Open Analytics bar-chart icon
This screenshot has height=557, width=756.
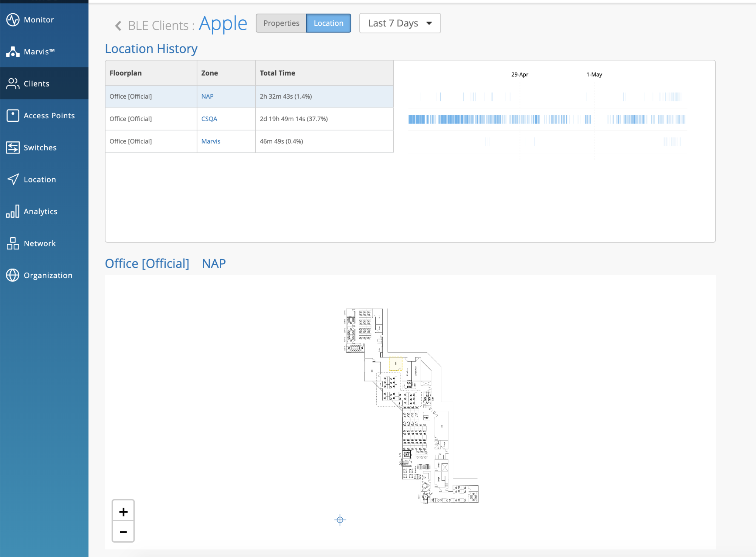pos(13,212)
